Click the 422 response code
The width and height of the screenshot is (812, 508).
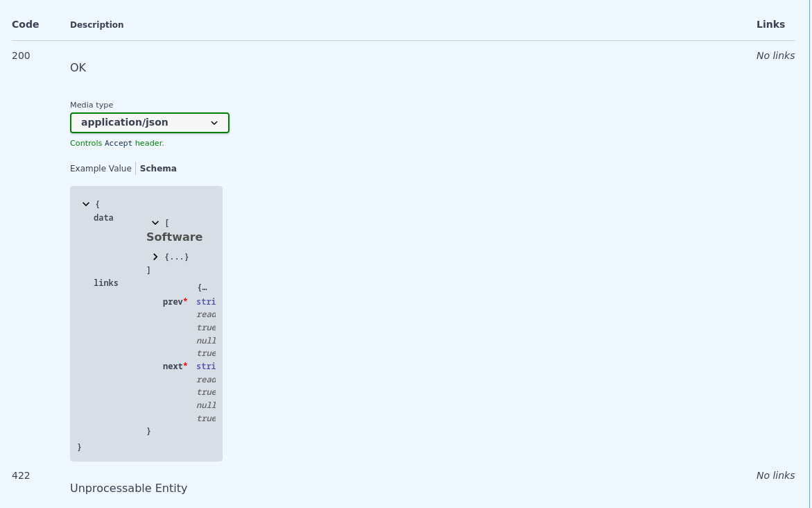click(21, 475)
